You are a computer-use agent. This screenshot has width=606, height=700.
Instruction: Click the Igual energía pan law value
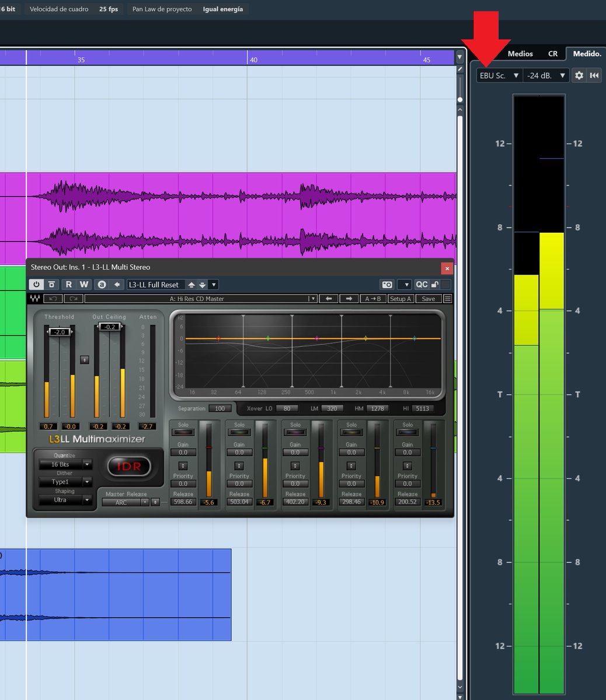click(223, 9)
